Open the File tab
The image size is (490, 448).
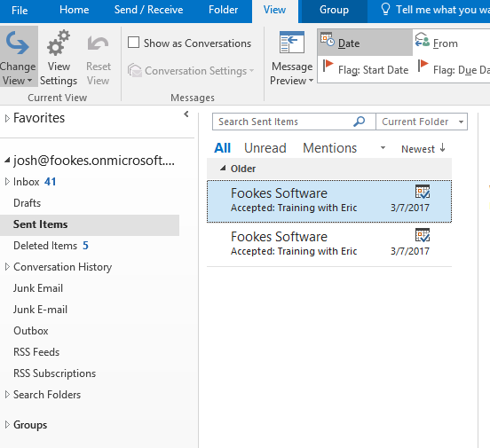pos(20,11)
